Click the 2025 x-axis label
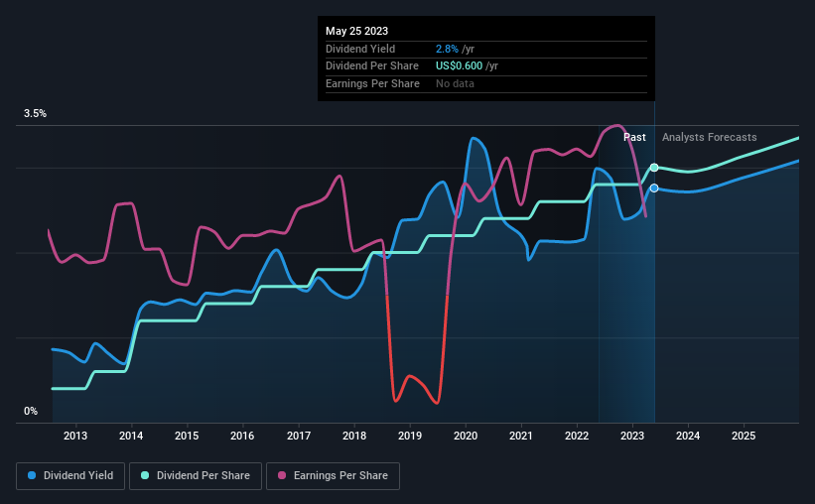 pos(744,436)
